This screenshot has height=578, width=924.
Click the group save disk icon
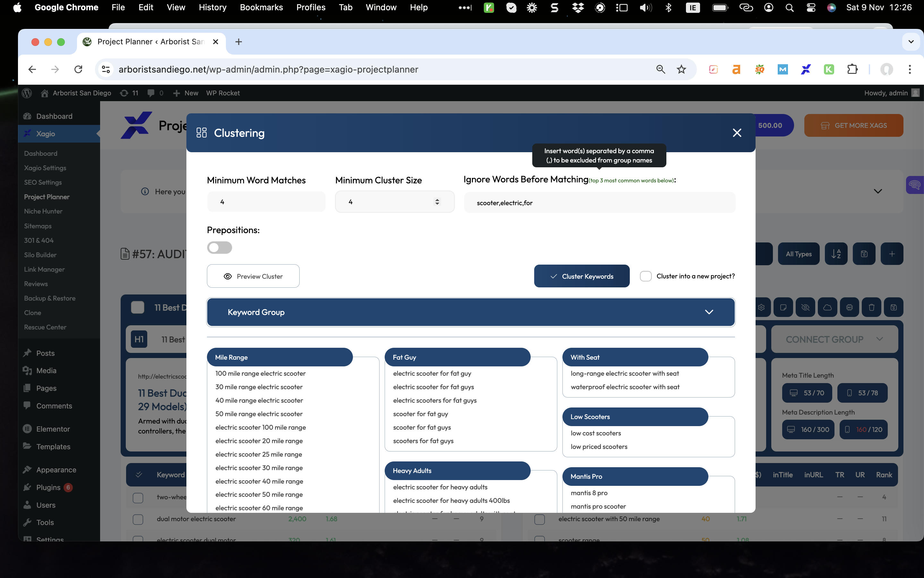coord(894,307)
